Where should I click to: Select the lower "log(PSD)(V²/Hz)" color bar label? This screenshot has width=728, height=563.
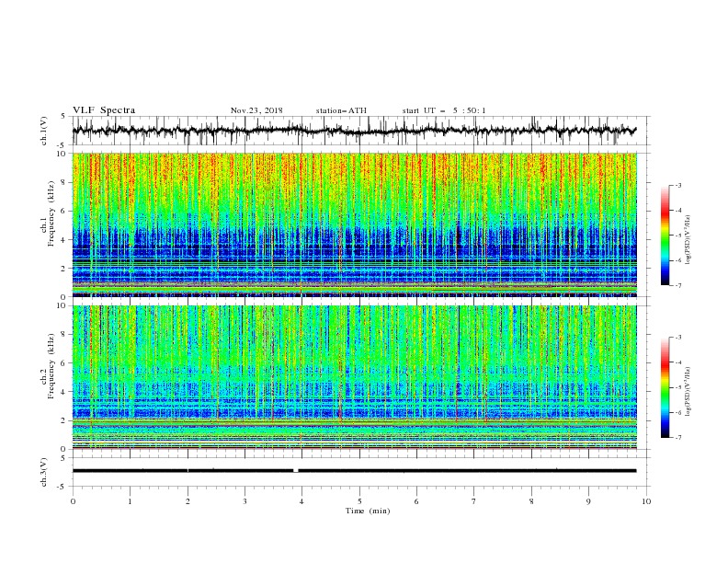click(688, 391)
